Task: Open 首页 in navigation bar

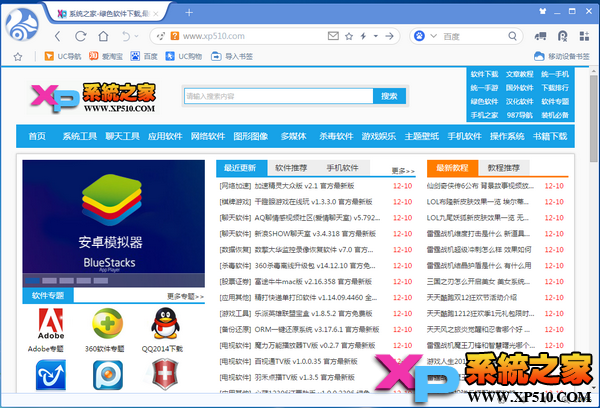Action: point(37,136)
